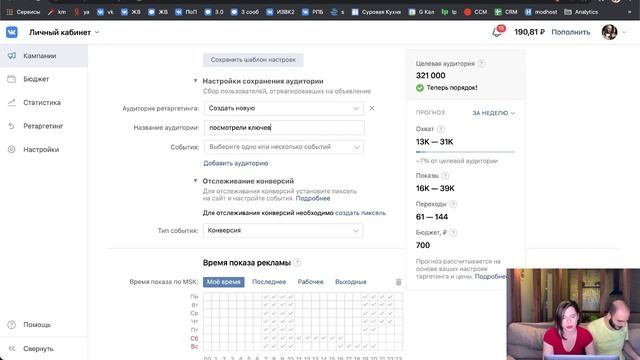Click Пополнить to top up balance
Screen dimensions: 640x360
571,32
